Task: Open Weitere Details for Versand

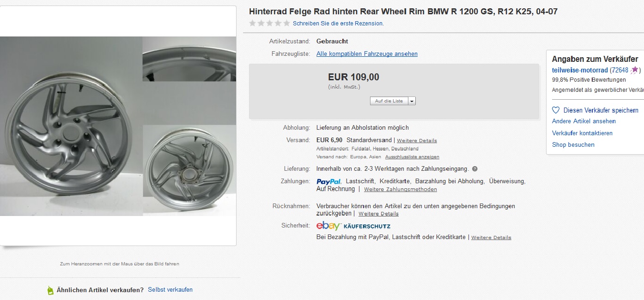Action: click(417, 140)
